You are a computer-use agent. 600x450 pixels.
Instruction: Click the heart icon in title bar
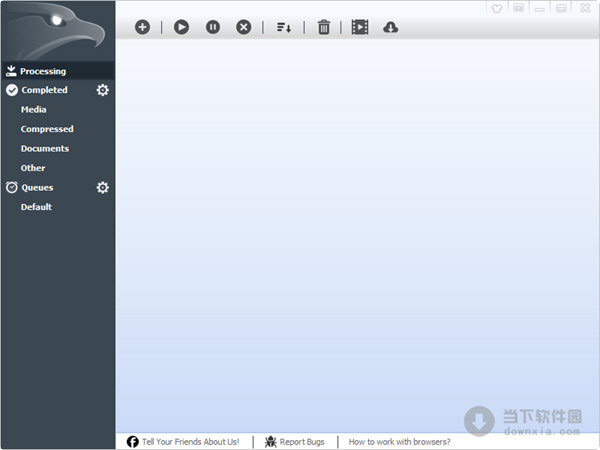(x=497, y=8)
